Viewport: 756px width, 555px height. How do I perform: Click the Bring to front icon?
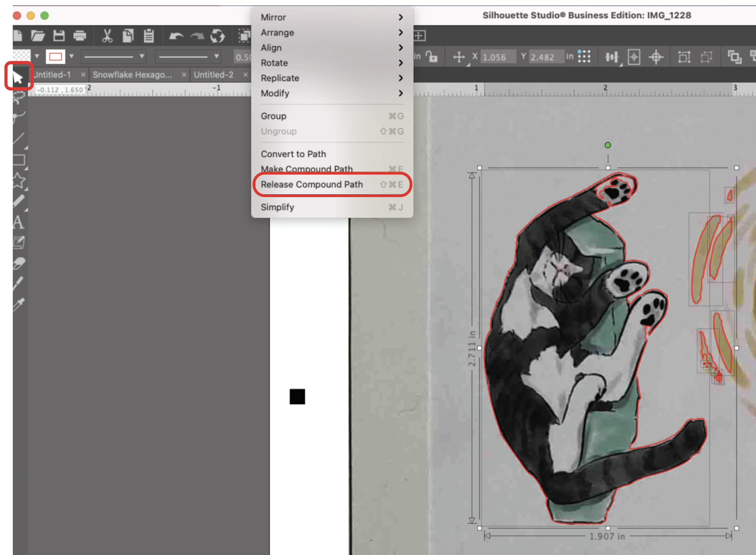735,57
